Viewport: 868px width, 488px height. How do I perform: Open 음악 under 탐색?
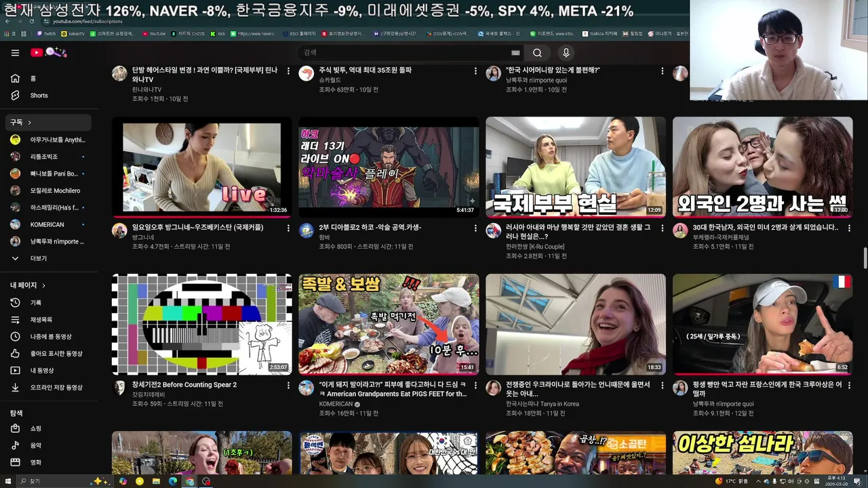pyautogui.click(x=49, y=445)
